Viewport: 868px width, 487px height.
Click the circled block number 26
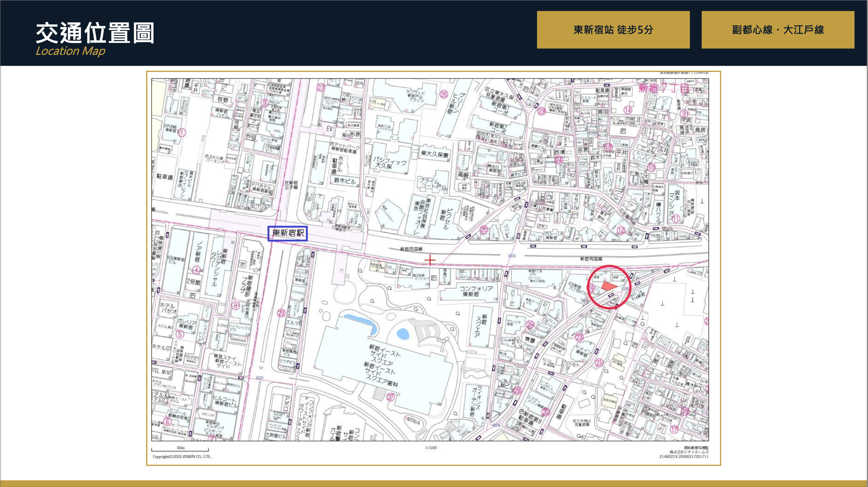coord(444,94)
